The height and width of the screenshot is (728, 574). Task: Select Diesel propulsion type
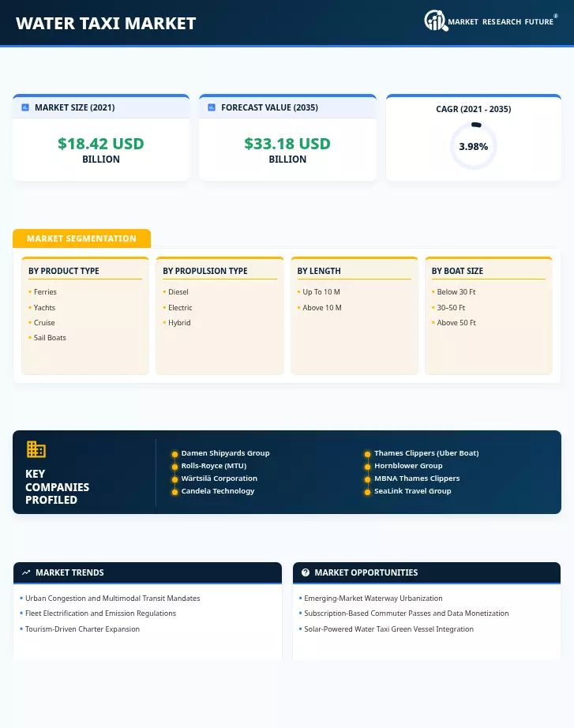point(178,291)
